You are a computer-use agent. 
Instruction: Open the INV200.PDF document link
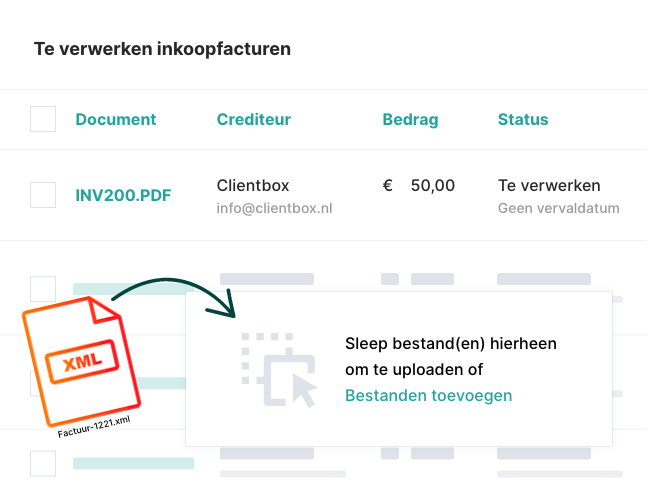[123, 196]
